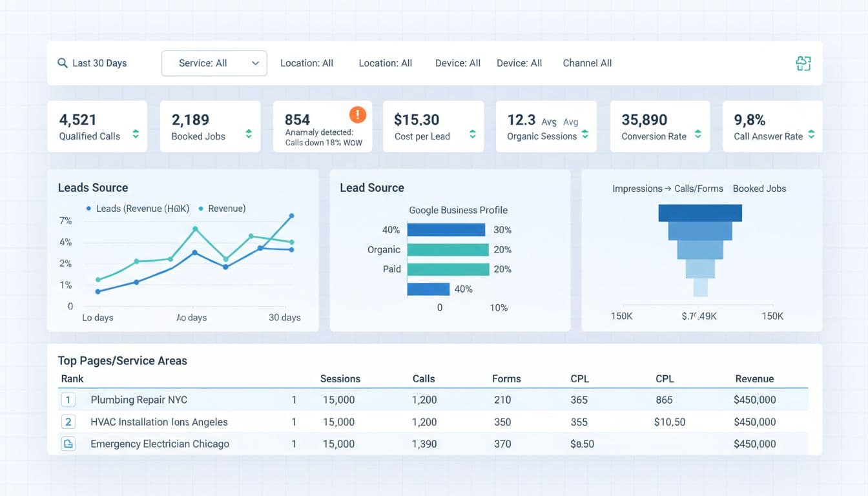Select the 4,521 Qualified Calls value
This screenshot has width=868, height=496.
[77, 119]
